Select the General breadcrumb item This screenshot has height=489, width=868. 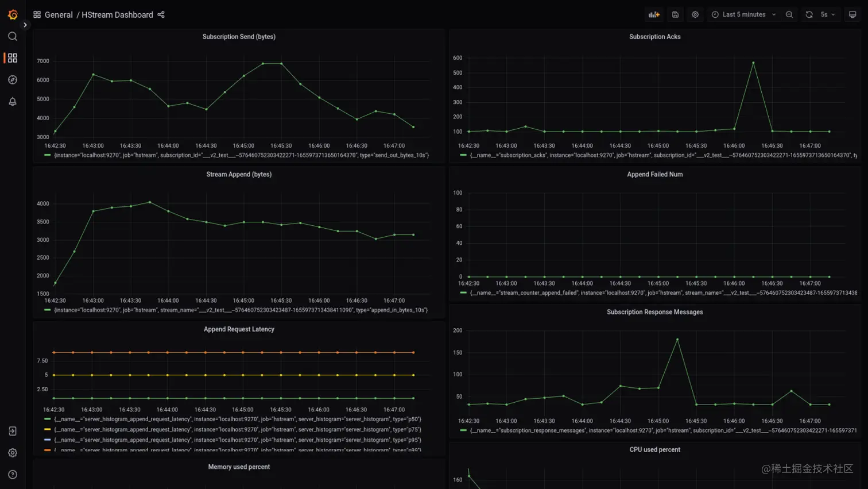(x=59, y=14)
